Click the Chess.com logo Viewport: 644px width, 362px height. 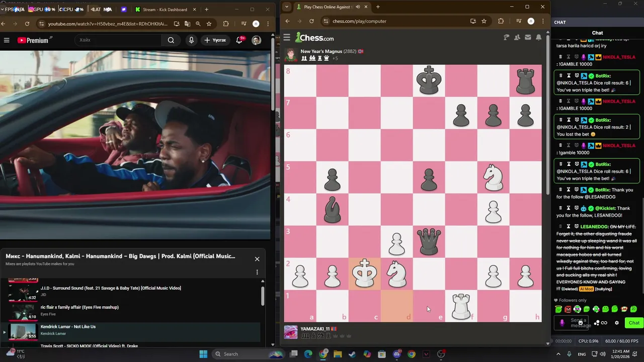click(x=314, y=38)
